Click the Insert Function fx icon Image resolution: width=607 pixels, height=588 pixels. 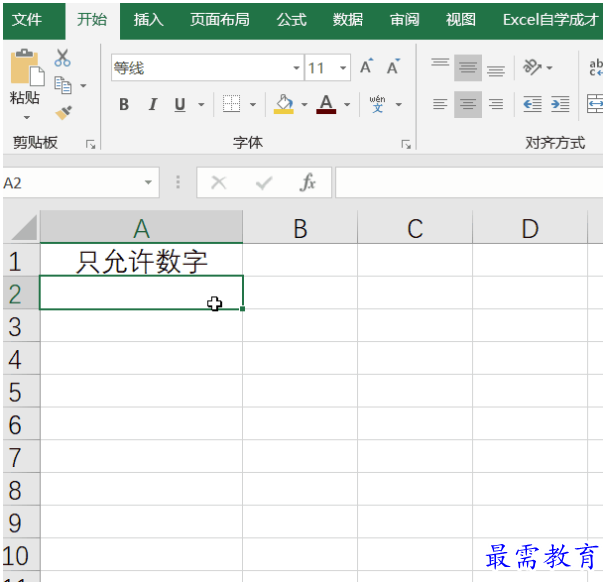(x=308, y=182)
